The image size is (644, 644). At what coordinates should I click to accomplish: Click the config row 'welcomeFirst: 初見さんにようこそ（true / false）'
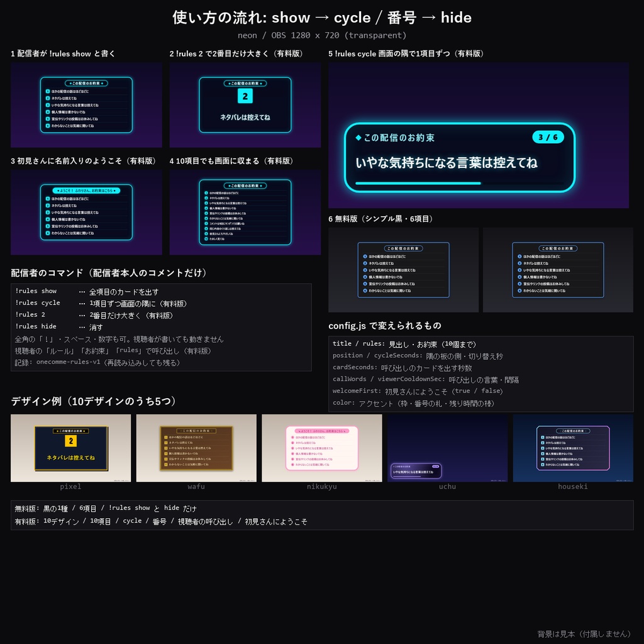tap(418, 391)
